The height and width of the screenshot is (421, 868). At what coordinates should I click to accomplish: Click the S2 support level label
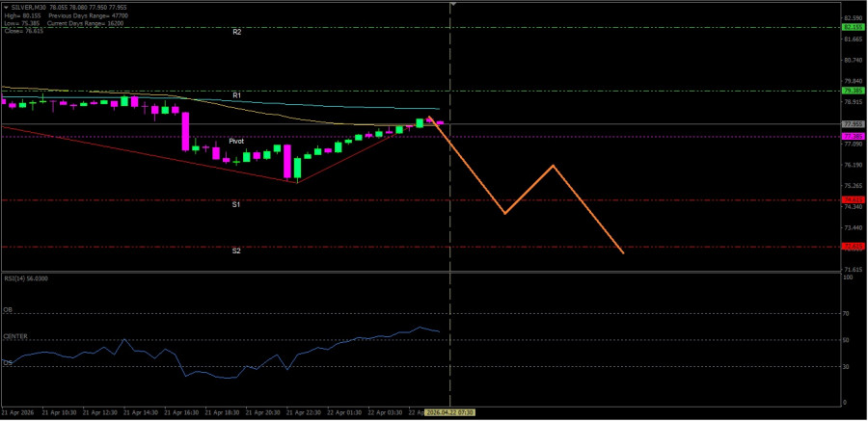click(x=236, y=250)
